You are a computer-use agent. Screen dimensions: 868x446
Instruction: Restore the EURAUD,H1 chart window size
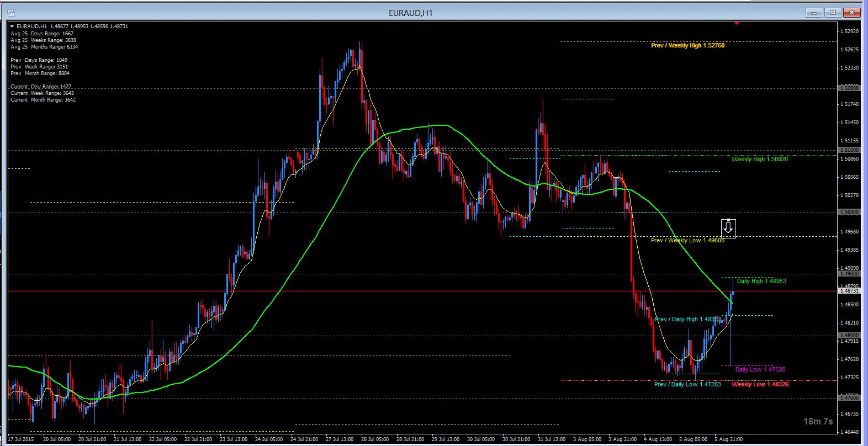(x=833, y=13)
